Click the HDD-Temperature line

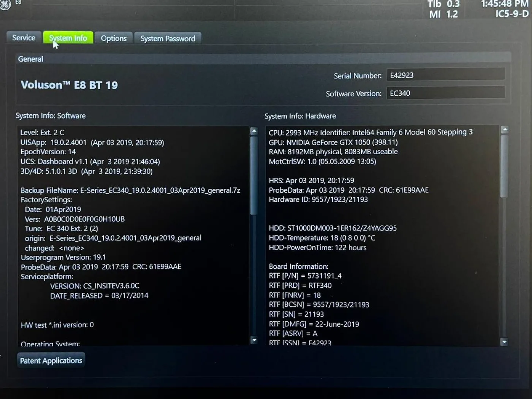pos(322,238)
